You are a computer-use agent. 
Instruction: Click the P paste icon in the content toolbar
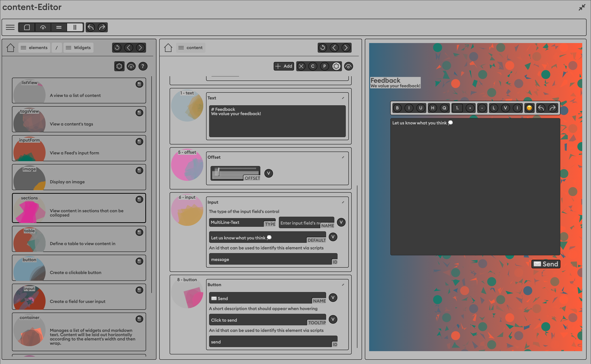pos(324,66)
